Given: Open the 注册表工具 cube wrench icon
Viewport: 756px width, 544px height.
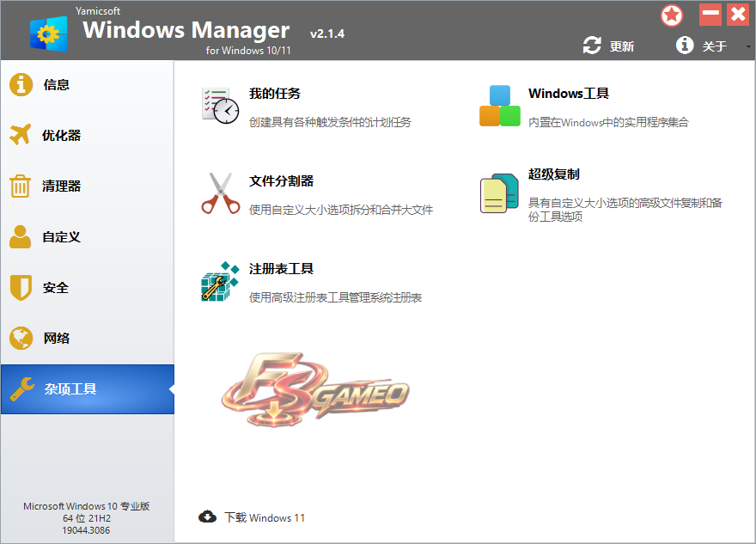Looking at the screenshot, I should 220,282.
